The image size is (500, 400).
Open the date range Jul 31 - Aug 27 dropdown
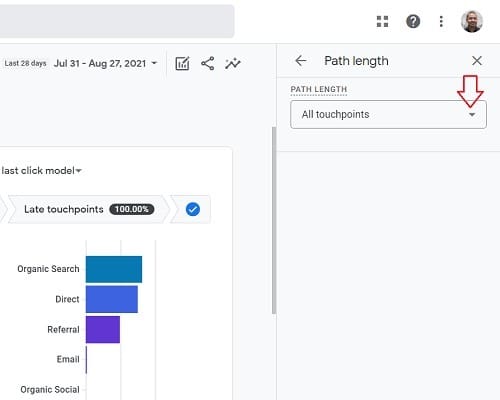[105, 63]
